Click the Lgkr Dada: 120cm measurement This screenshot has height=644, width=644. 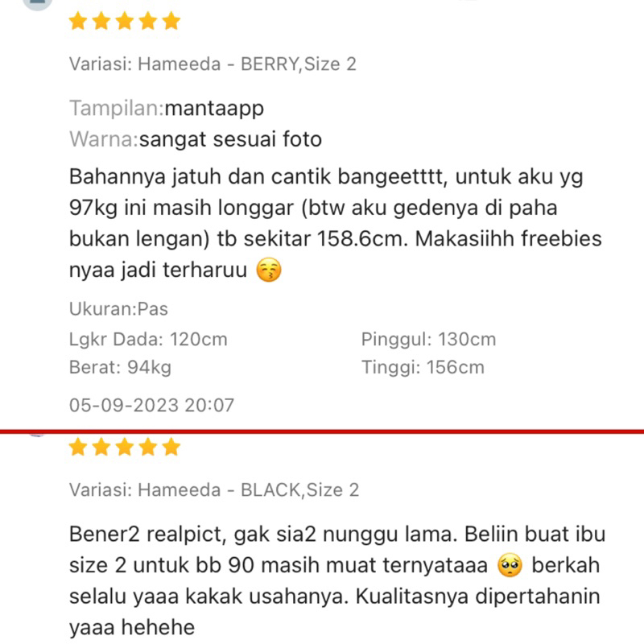click(148, 340)
